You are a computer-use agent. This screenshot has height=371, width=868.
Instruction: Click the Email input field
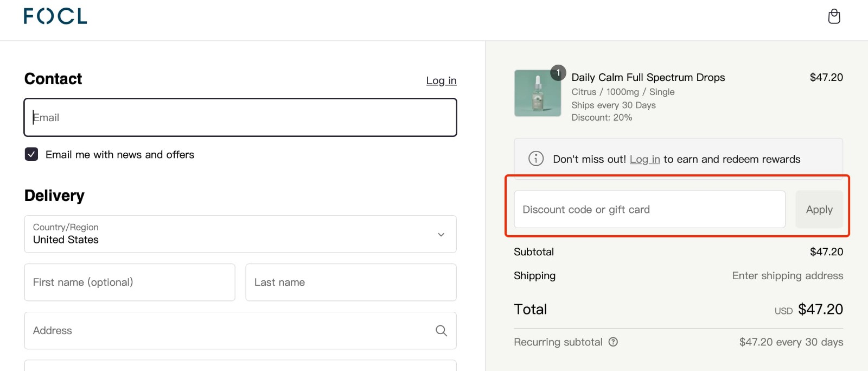(x=240, y=117)
